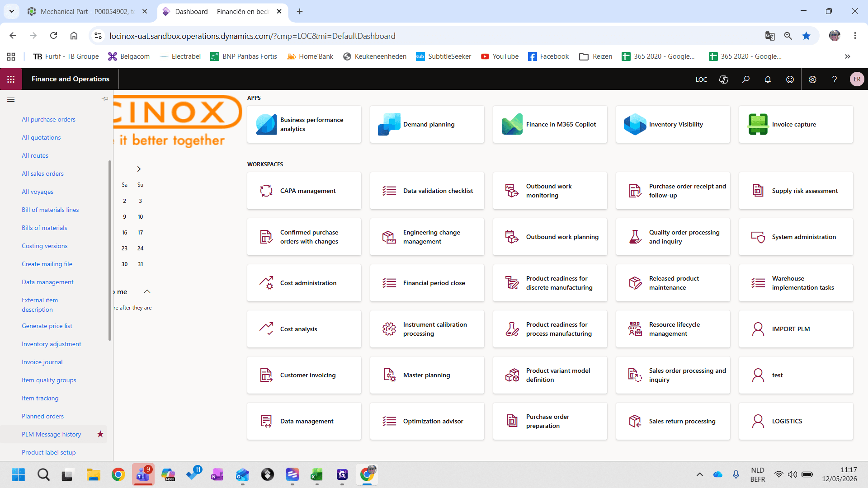Open the Demand planning app
The height and width of the screenshot is (488, 868).
tap(427, 124)
